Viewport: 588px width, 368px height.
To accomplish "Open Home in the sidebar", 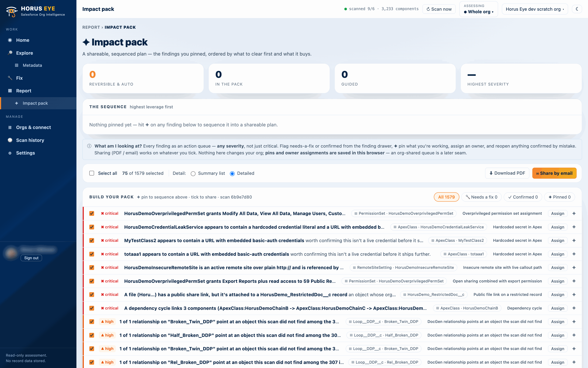I will [x=38, y=40].
